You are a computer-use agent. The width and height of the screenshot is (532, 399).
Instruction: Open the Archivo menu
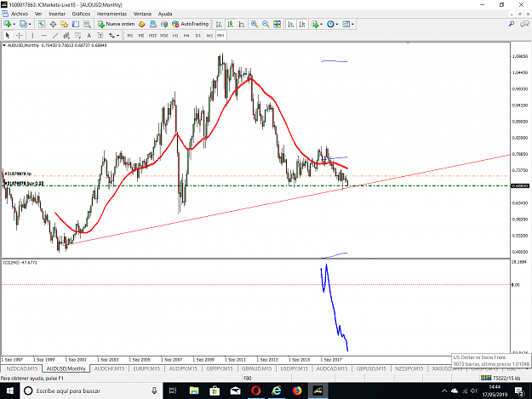[x=20, y=14]
